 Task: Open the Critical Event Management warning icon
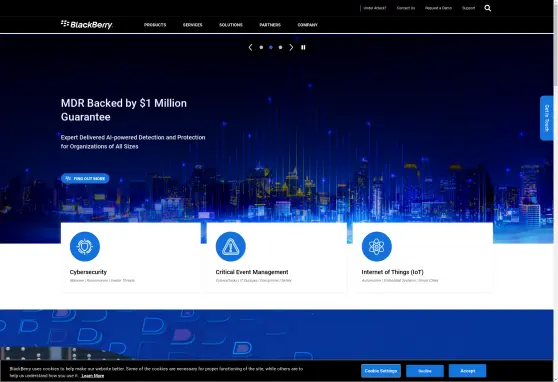231,246
